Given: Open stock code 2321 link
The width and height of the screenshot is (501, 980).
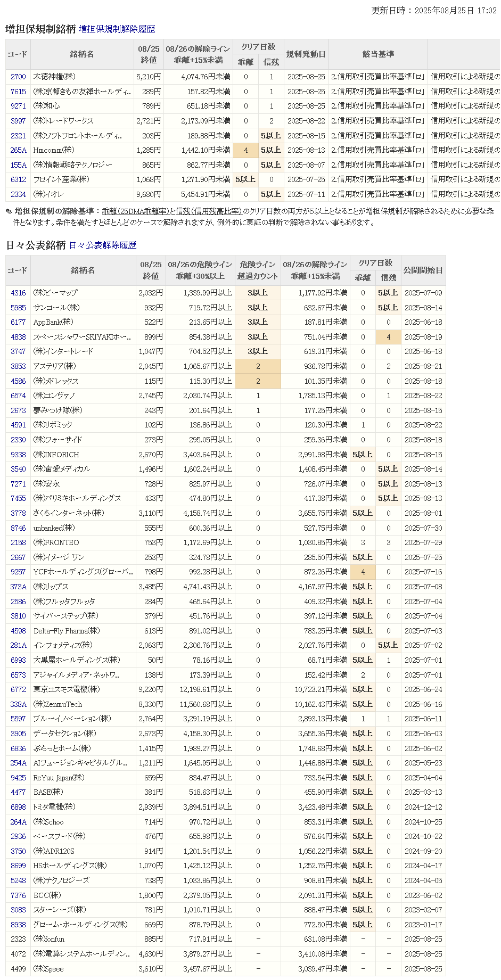Looking at the screenshot, I should [18, 136].
